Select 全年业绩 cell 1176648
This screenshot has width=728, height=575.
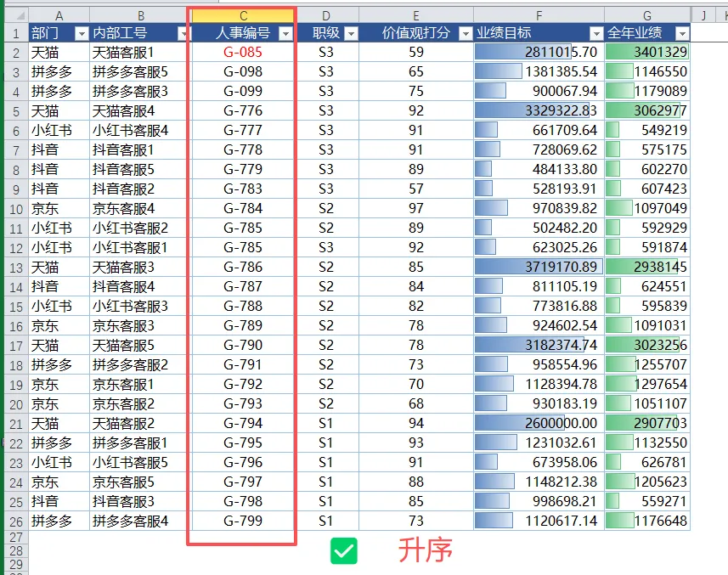coord(647,521)
